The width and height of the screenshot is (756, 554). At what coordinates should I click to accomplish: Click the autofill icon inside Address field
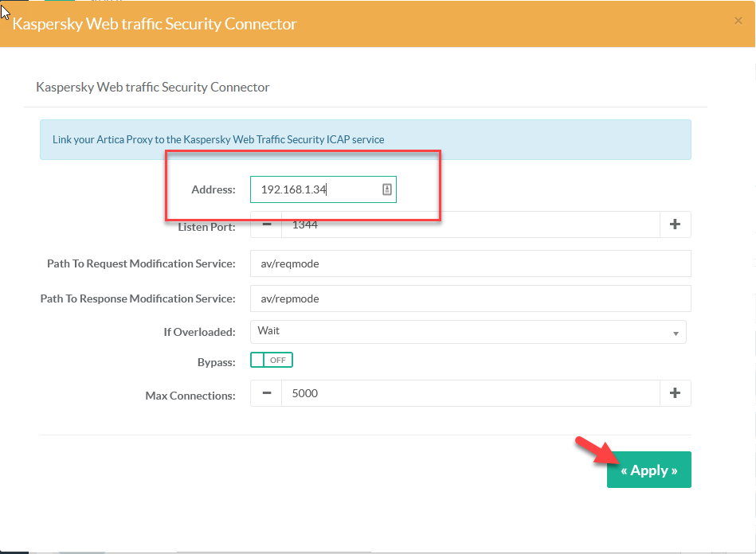click(386, 189)
